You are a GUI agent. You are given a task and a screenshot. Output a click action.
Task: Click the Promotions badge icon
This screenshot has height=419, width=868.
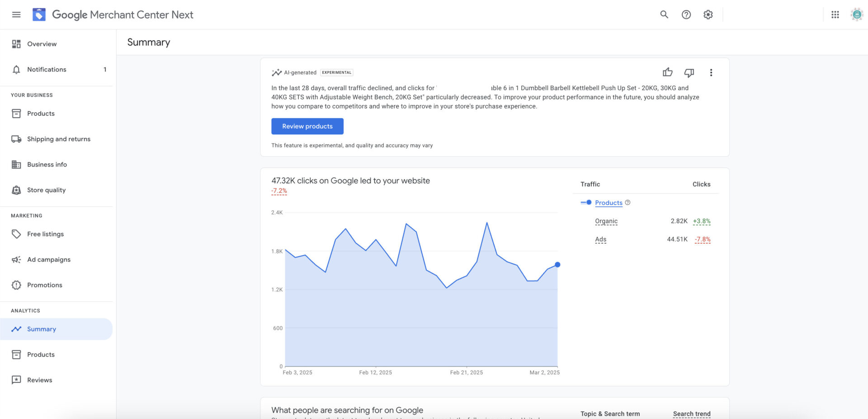click(16, 285)
